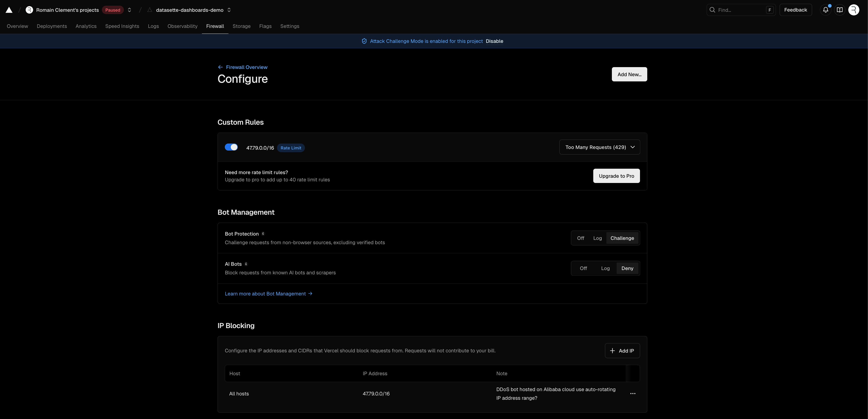
Task: Open the Analytics tab
Action: pos(86,26)
